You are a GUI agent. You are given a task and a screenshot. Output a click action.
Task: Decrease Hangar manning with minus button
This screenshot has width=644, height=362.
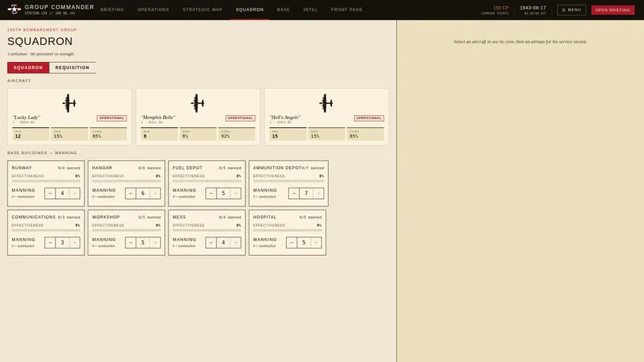(x=130, y=193)
